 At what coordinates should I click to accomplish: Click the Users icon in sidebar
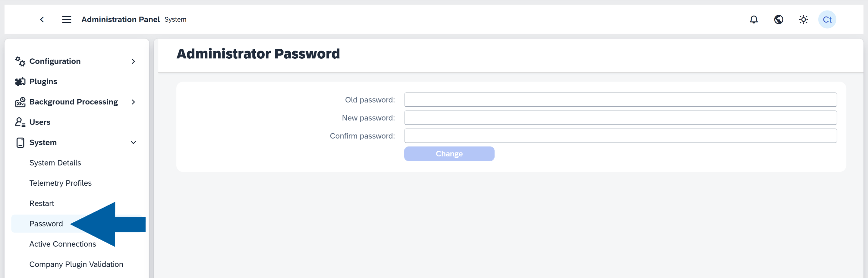pyautogui.click(x=20, y=122)
